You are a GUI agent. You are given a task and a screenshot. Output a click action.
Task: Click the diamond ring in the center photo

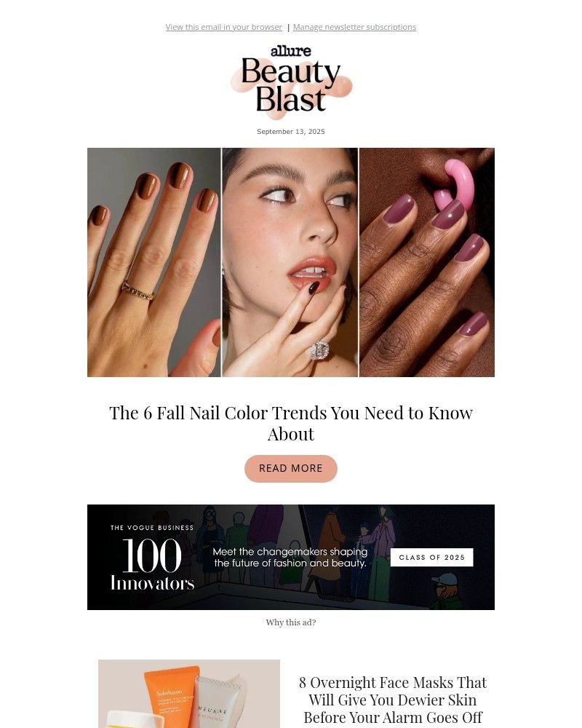[320, 350]
